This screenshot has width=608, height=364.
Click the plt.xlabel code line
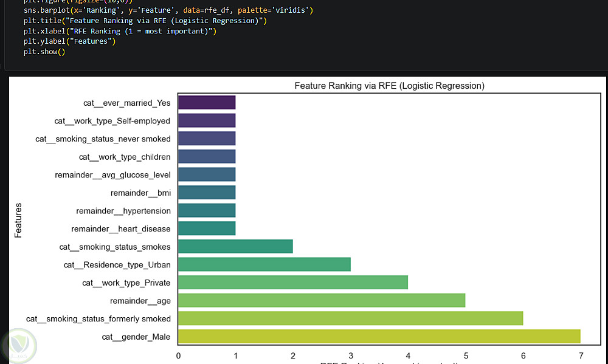click(x=120, y=31)
